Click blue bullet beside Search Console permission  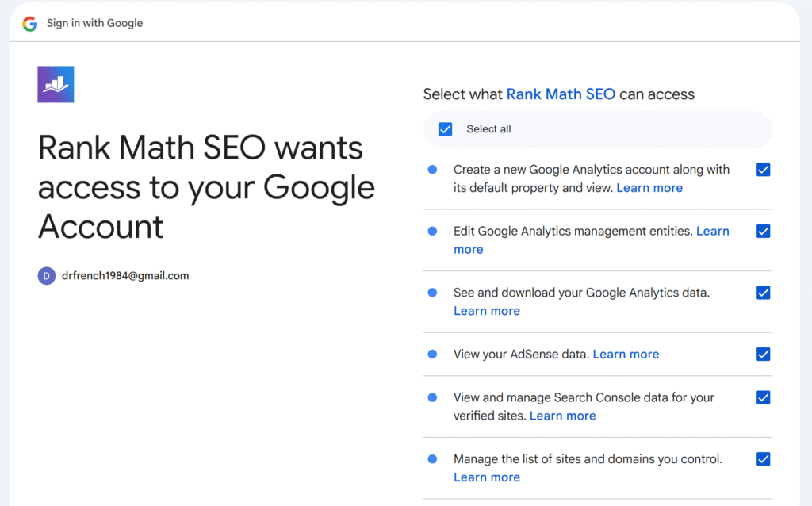coord(432,397)
